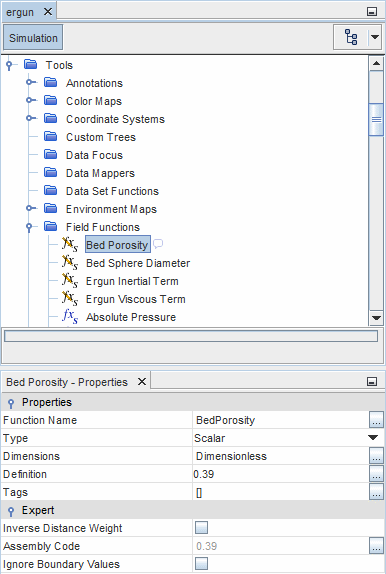Open the Definition ellipsis editor button

[376, 474]
